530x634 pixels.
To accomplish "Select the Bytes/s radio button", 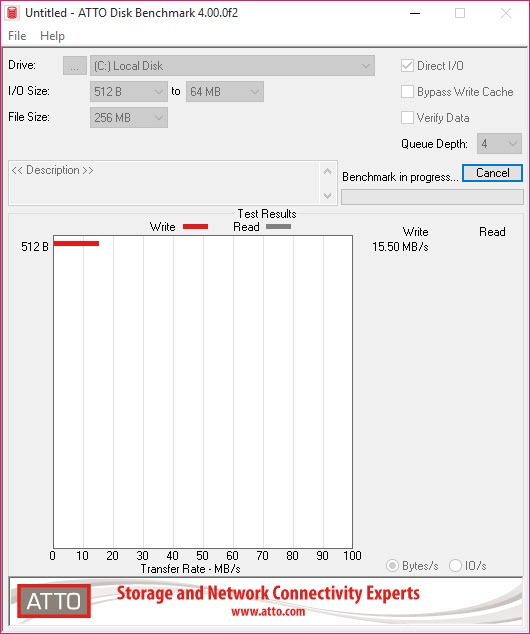I will [392, 565].
